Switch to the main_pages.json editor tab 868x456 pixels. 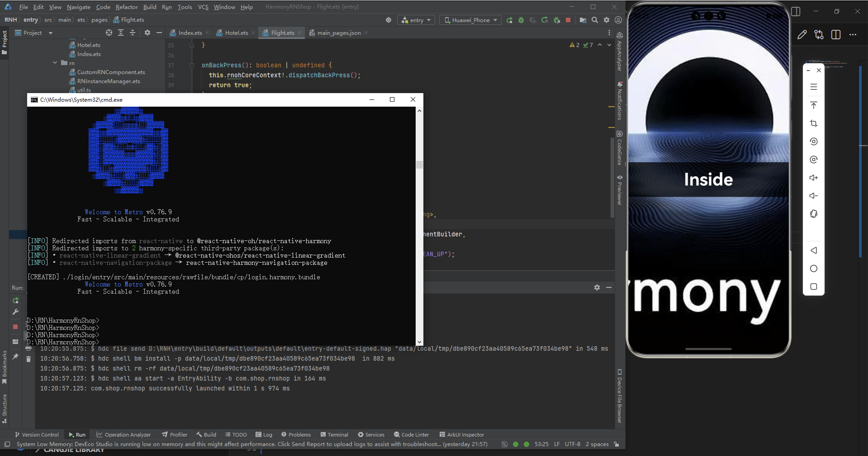point(339,33)
